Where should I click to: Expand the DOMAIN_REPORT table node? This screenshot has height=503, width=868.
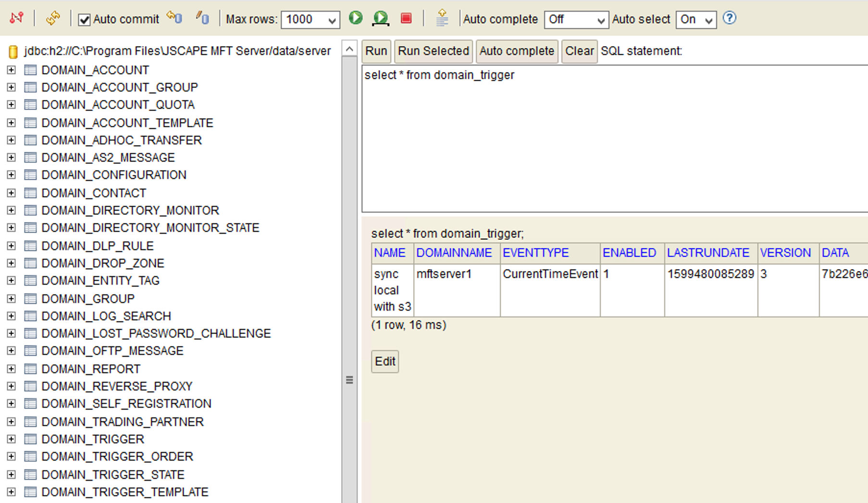tap(11, 369)
